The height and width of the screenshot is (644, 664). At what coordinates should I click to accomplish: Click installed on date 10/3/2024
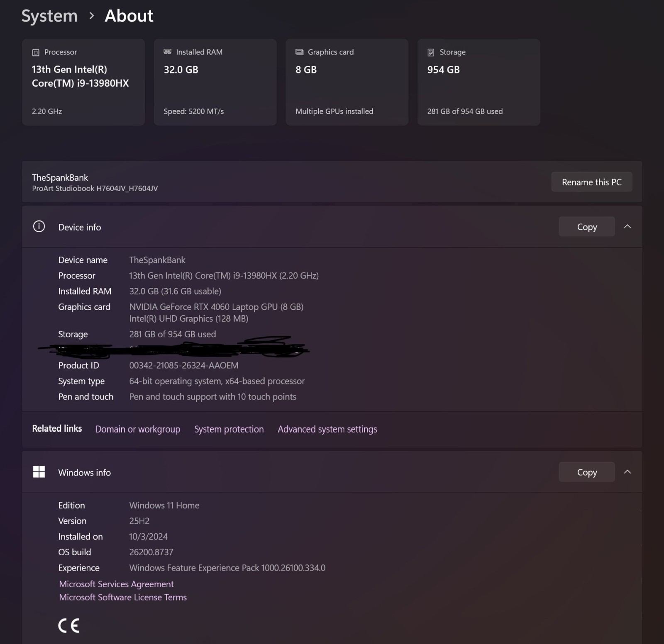tap(149, 537)
